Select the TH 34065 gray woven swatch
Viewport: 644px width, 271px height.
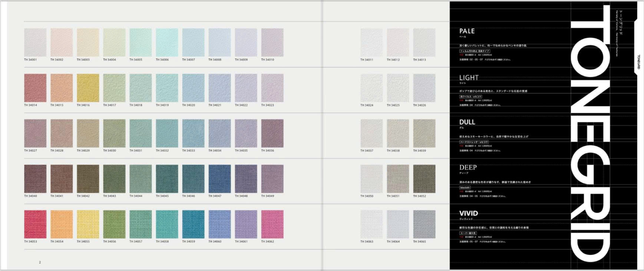[x=424, y=224]
